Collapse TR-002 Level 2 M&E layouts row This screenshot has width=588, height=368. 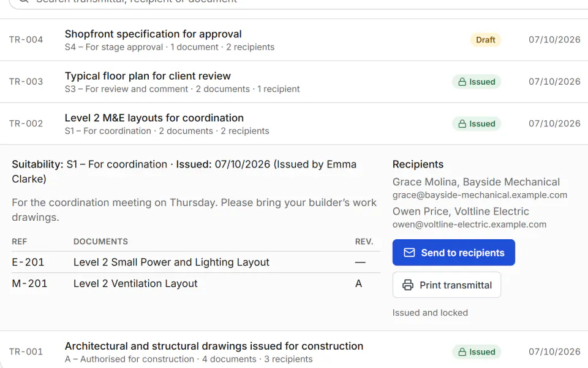coord(294,124)
